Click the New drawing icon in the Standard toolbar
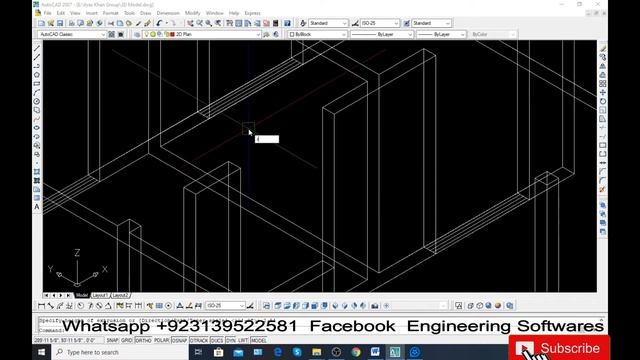The image size is (640, 360). click(x=42, y=23)
